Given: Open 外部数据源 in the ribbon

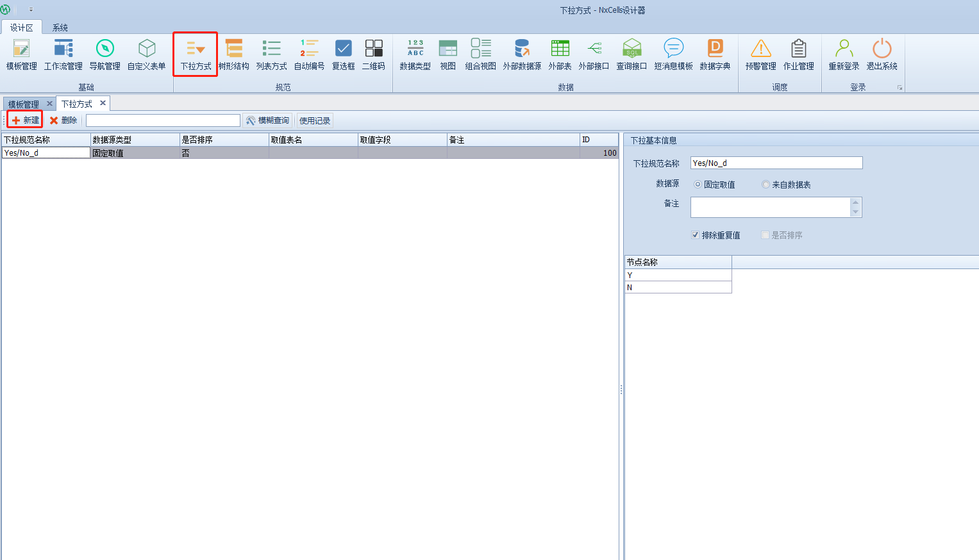Looking at the screenshot, I should click(x=522, y=54).
